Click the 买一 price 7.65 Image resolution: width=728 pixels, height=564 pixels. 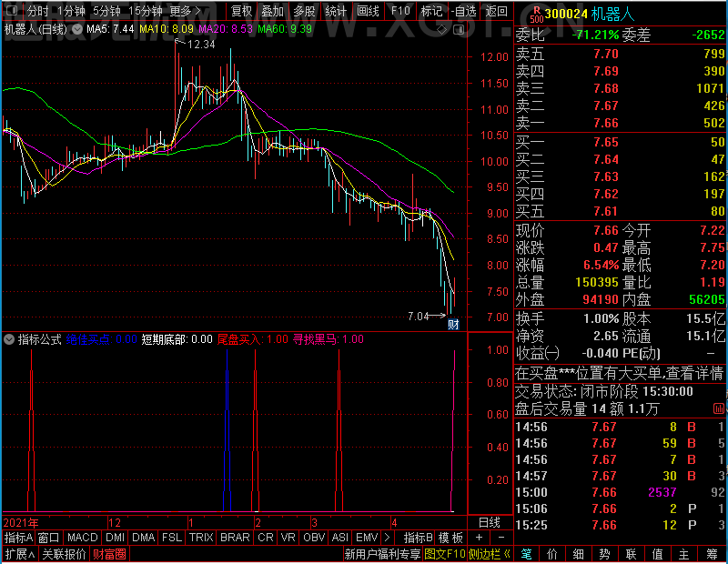coord(606,142)
